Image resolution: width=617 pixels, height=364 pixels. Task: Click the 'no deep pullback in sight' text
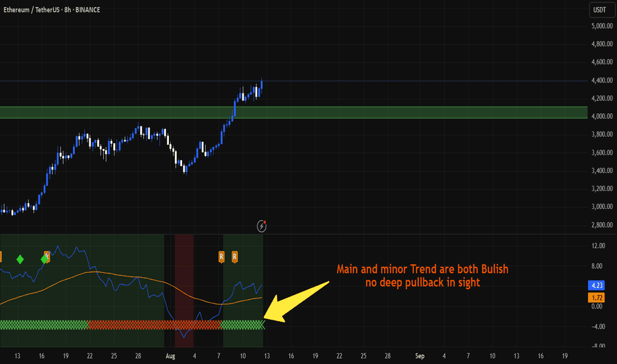(x=422, y=283)
